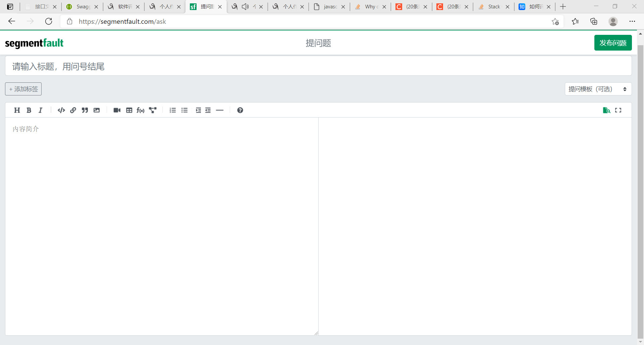Increase indent icon
This screenshot has width=644, height=345.
click(x=198, y=110)
